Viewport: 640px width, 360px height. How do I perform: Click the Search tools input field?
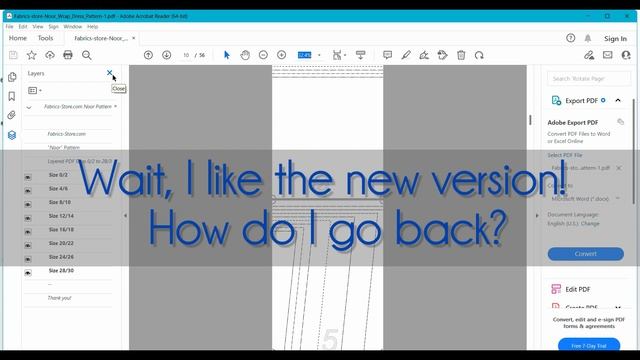(589, 78)
